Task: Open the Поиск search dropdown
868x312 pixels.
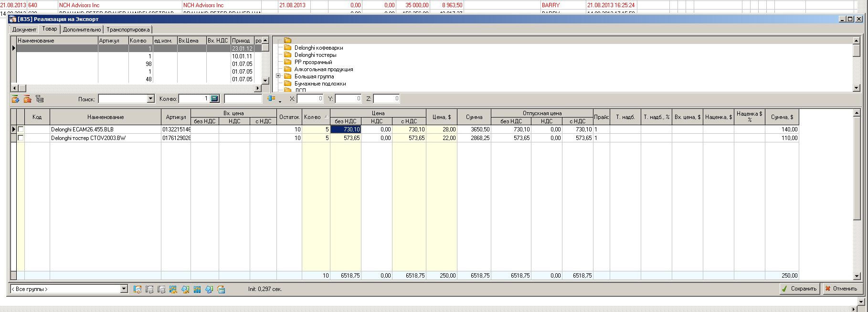Action: [151, 99]
